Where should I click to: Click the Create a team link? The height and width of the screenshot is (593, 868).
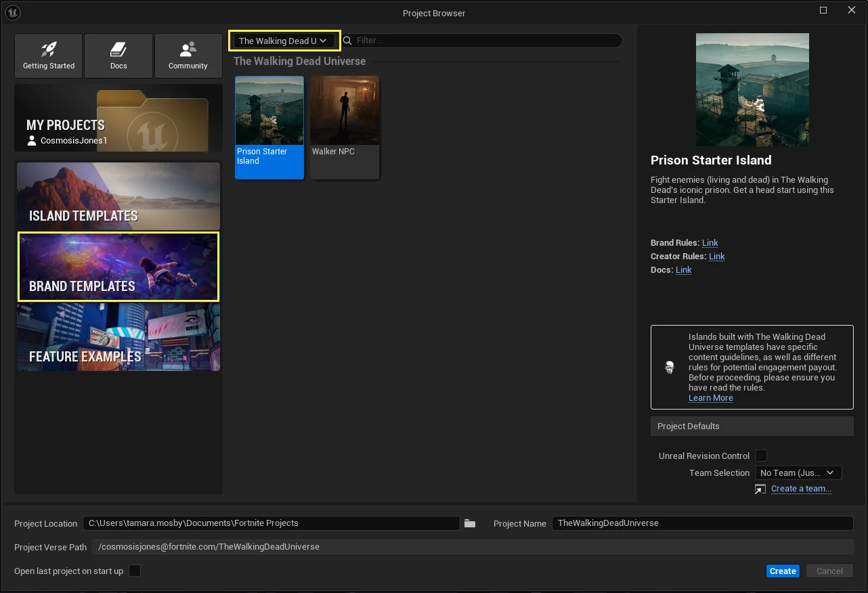click(x=801, y=489)
